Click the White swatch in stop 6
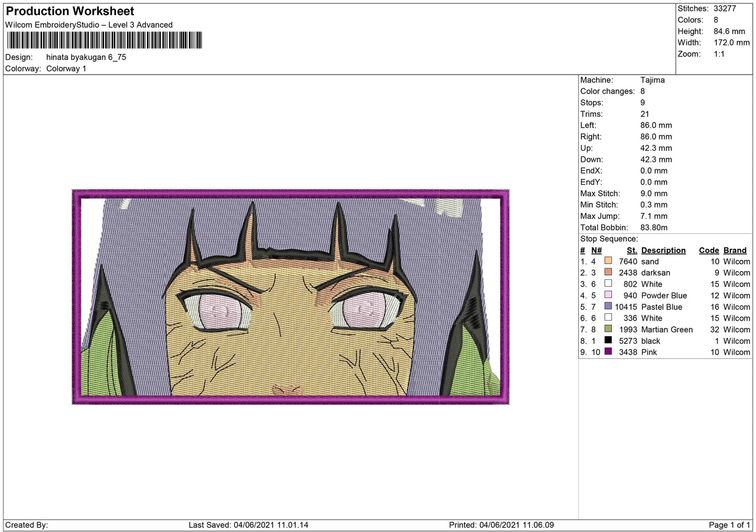This screenshot has width=756, height=532. (x=608, y=317)
